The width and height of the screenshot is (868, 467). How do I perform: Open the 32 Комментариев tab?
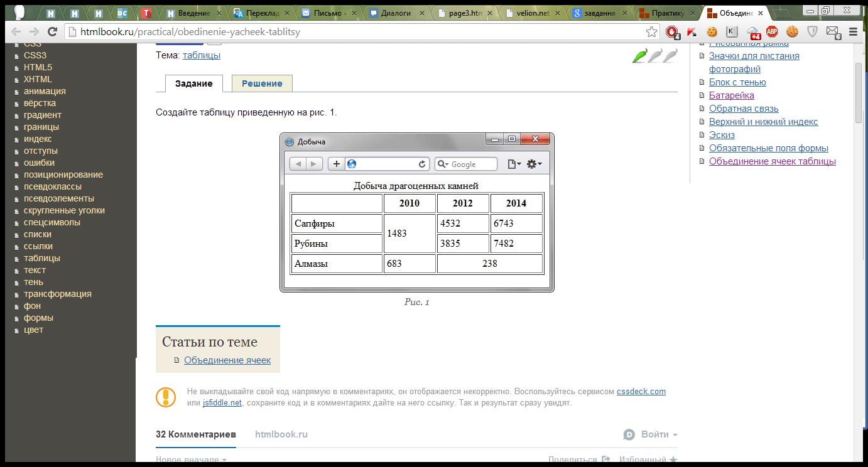tap(196, 434)
